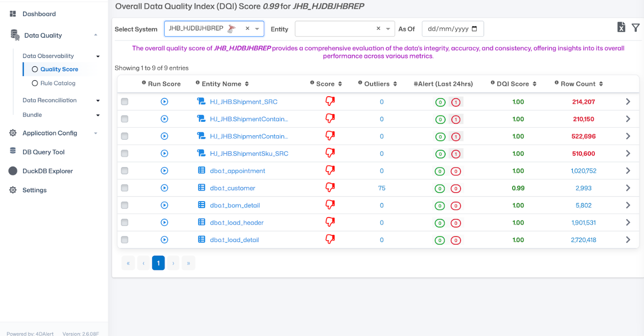Expand row details for dbo.t_customer

(x=628, y=188)
